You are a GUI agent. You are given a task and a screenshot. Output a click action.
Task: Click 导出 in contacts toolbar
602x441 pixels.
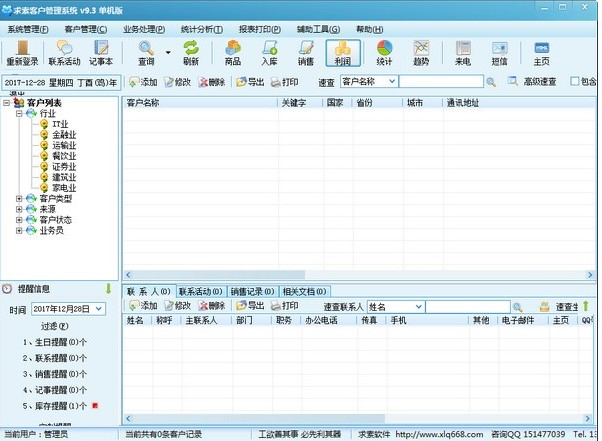coord(250,306)
